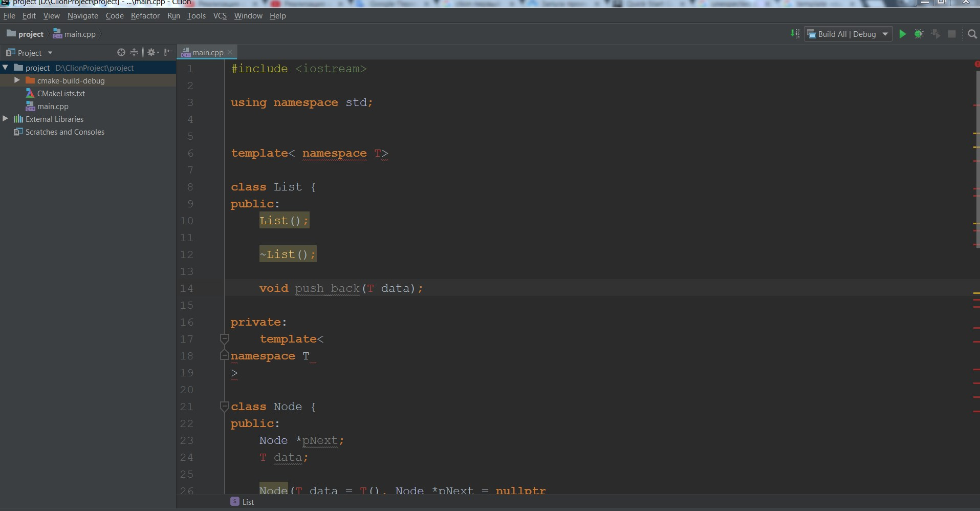980x511 pixels.
Task: Select CMakeLists.txt in project tree
Action: pyautogui.click(x=61, y=93)
